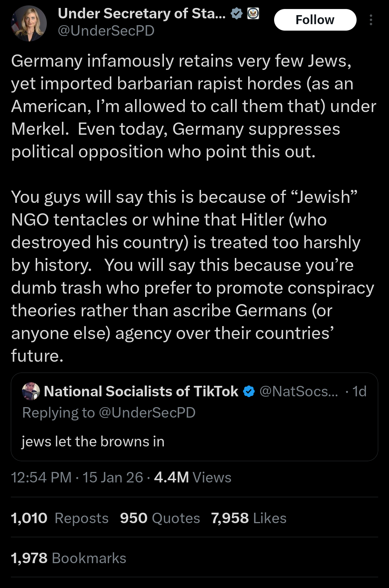Image resolution: width=389 pixels, height=588 pixels.
Task: Show the 1,010 Reposts list
Action: (x=60, y=518)
